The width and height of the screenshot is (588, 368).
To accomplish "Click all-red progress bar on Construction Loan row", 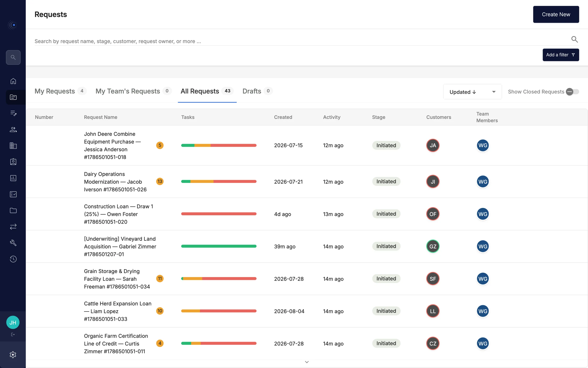I will pyautogui.click(x=219, y=214).
